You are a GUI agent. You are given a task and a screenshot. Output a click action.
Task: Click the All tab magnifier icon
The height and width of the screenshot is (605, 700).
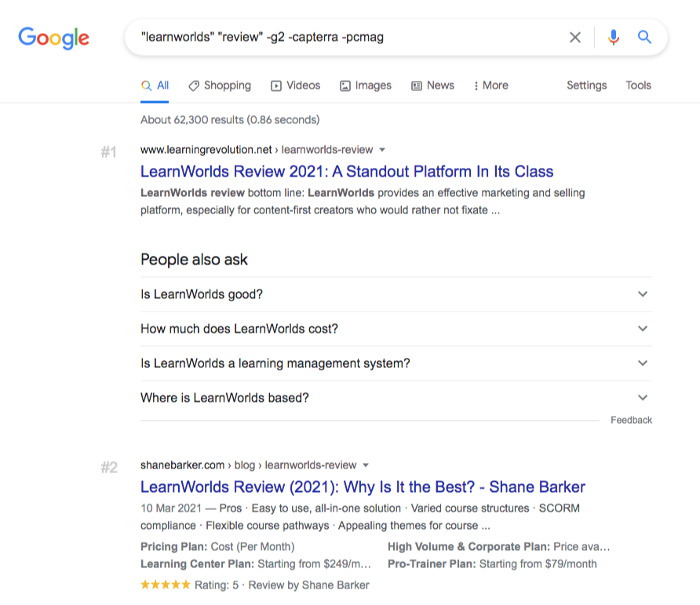pyautogui.click(x=146, y=86)
